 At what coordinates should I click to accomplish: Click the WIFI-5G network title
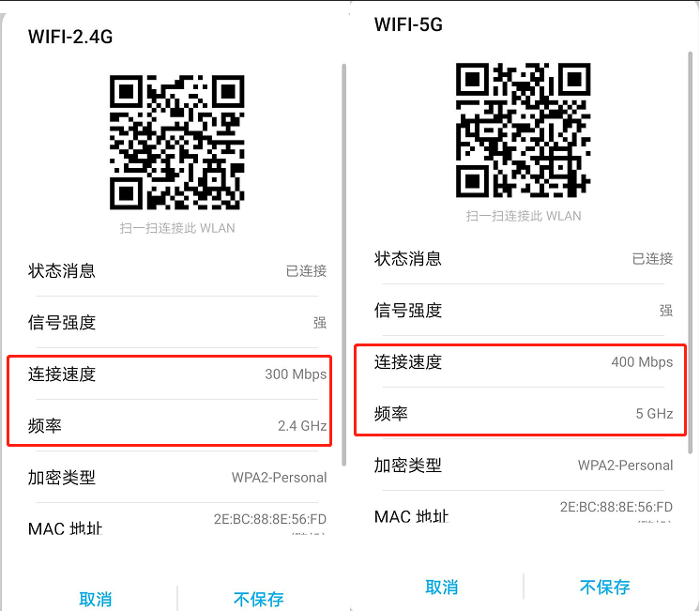(x=408, y=24)
